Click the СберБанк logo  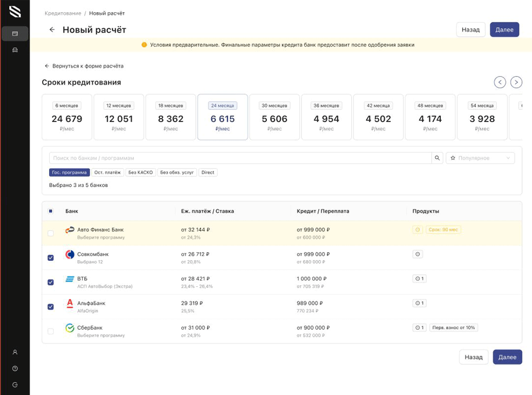70,328
